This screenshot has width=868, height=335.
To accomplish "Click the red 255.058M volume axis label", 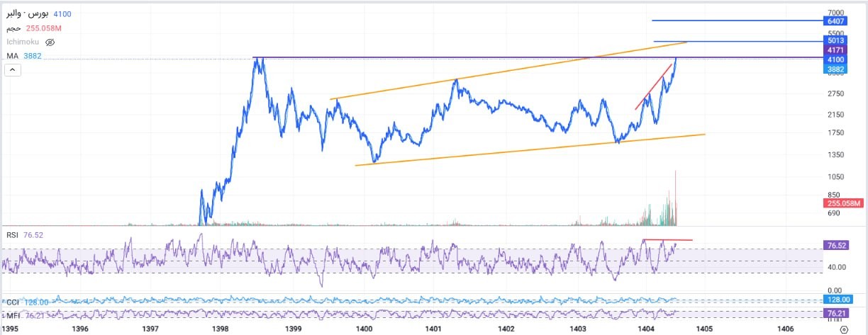I will coord(844,205).
